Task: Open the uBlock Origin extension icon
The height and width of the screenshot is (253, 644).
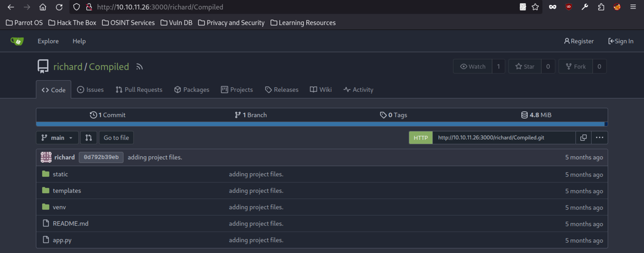Action: (568, 7)
